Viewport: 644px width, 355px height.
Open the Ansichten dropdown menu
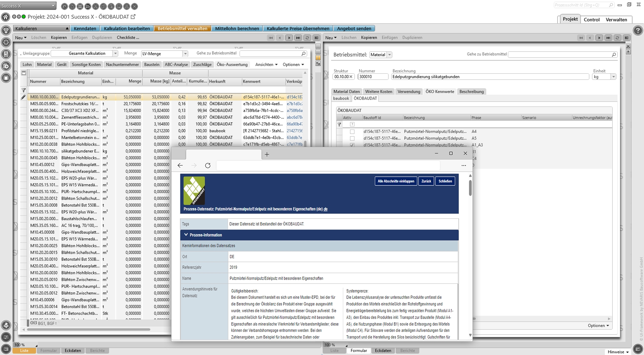click(x=266, y=64)
